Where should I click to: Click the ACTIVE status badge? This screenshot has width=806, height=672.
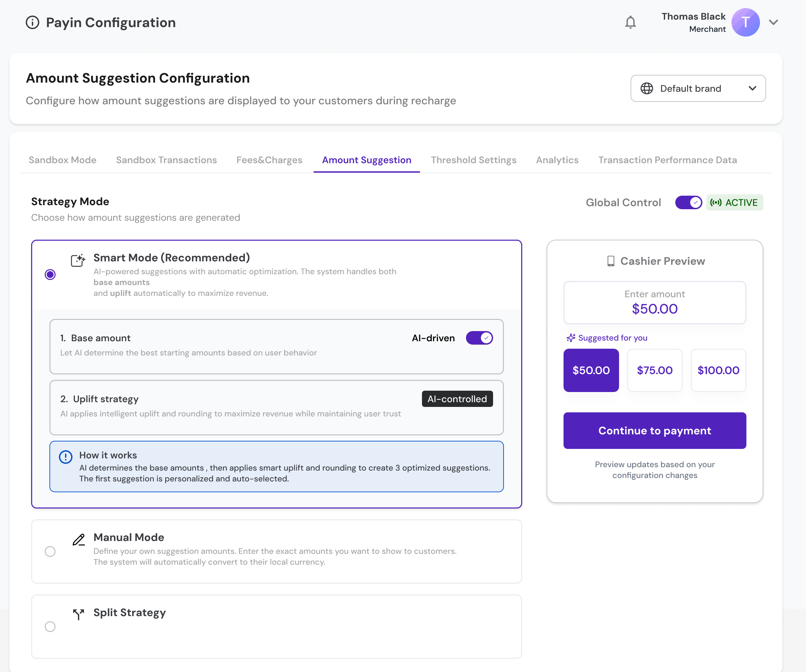(734, 203)
